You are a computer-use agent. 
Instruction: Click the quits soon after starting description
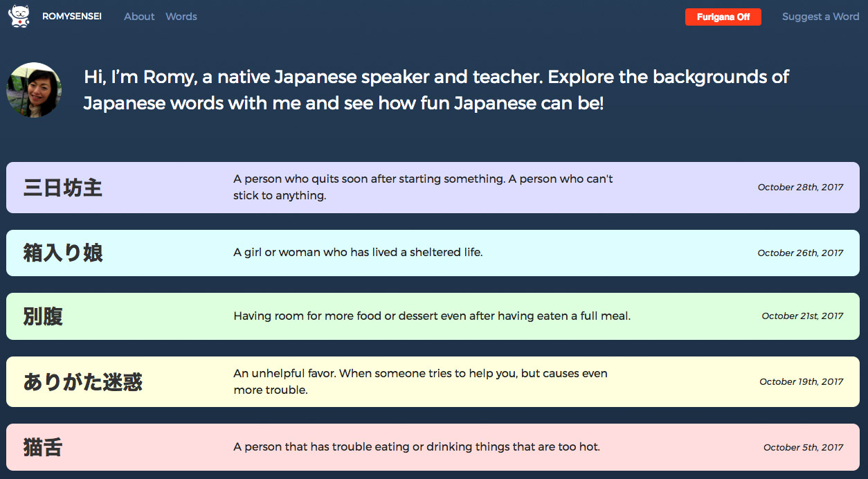(x=423, y=187)
